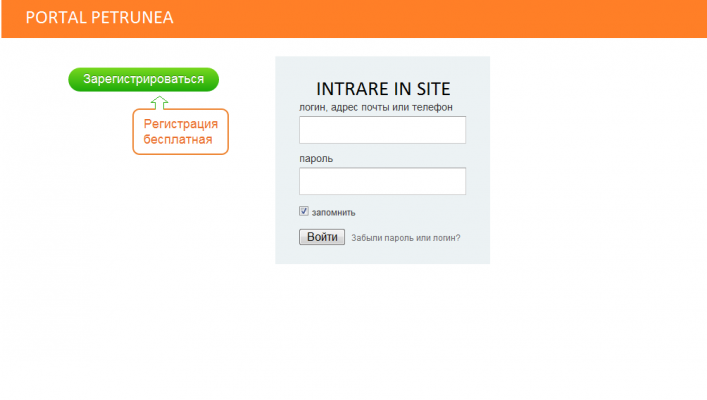The height and width of the screenshot is (400, 707).
Task: Open the Забыли пароль или логин link
Action: click(x=405, y=238)
